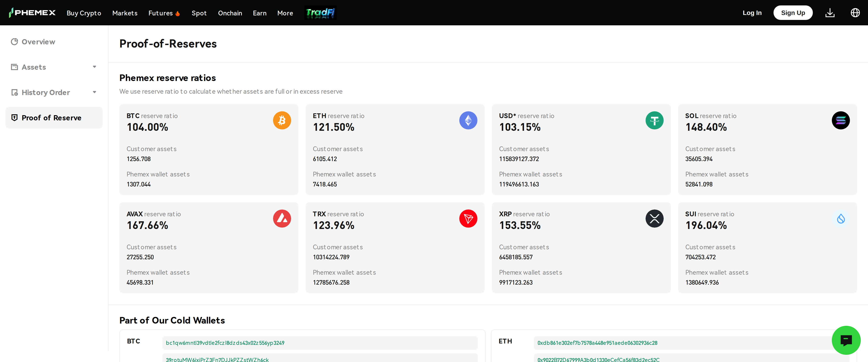Click the Solana coin icon
Screen dimensions: 868x362
click(x=841, y=120)
